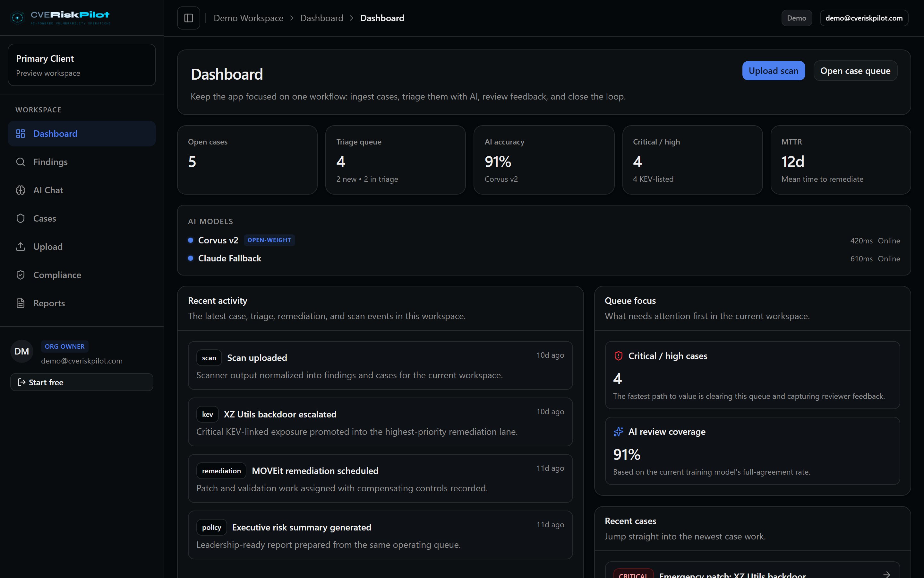Click the Start free button

pyautogui.click(x=82, y=382)
